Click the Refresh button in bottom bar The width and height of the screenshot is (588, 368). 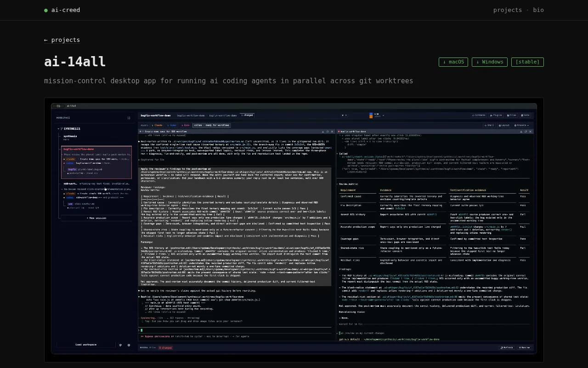(507, 348)
